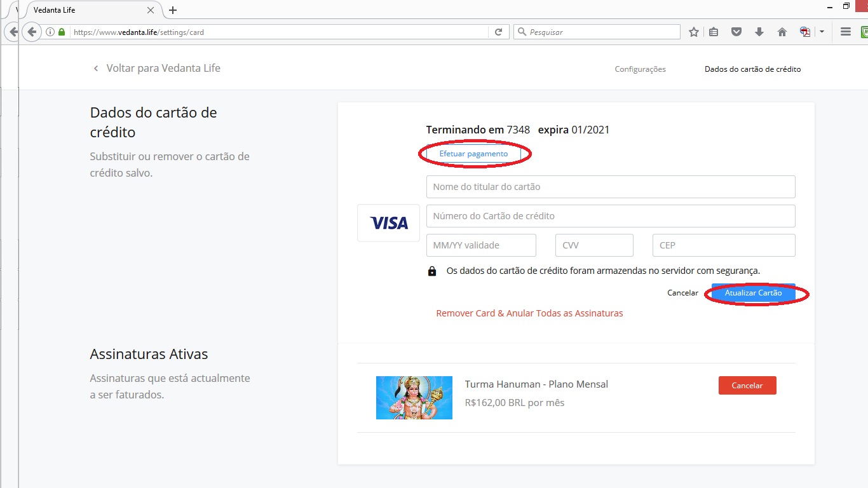Click the back chevron beside Voltar

click(96, 69)
